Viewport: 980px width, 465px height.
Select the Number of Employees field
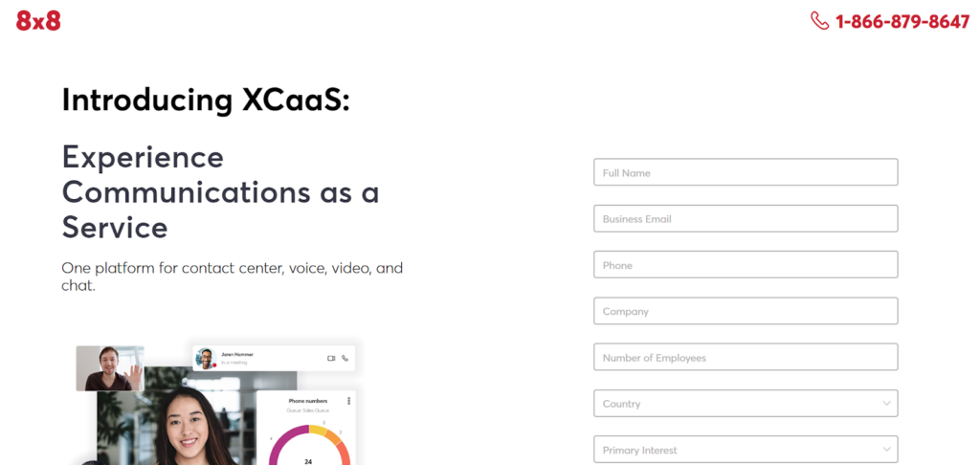coord(745,357)
